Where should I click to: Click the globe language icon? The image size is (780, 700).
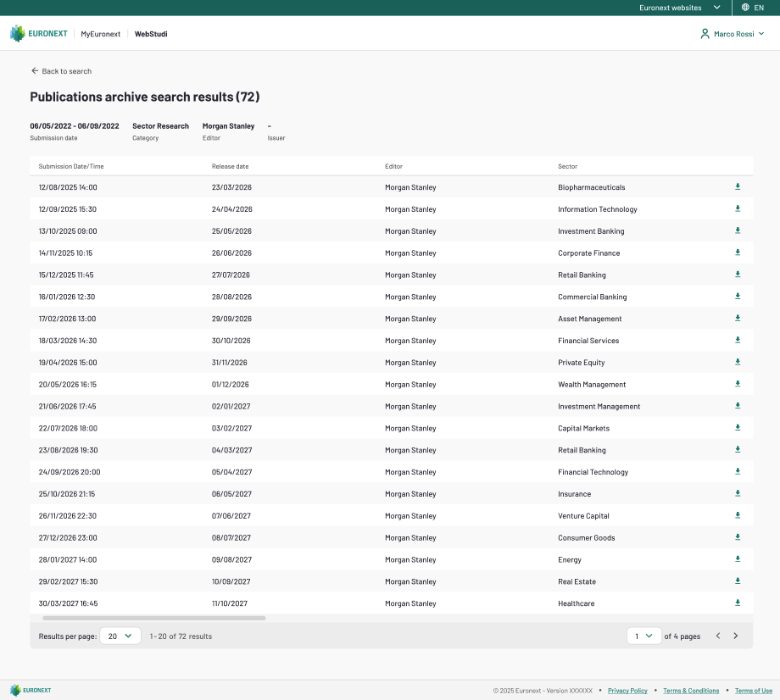pyautogui.click(x=745, y=7)
